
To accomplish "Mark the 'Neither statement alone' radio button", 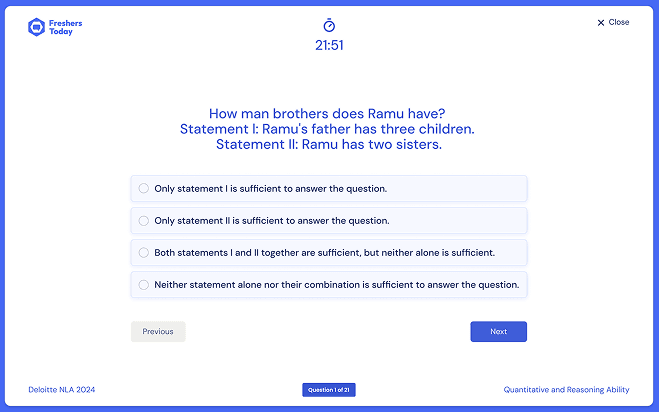I will pos(144,284).
